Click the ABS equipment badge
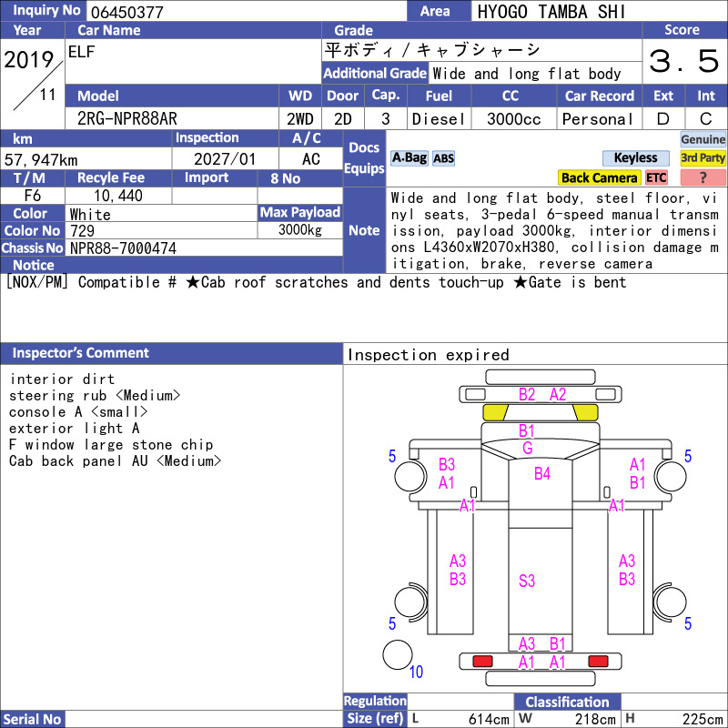This screenshot has height=728, width=728. [x=443, y=158]
